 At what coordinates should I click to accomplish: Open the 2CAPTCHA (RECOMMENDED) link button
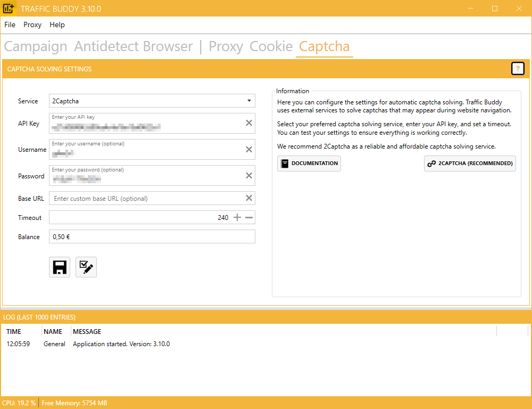click(x=470, y=163)
